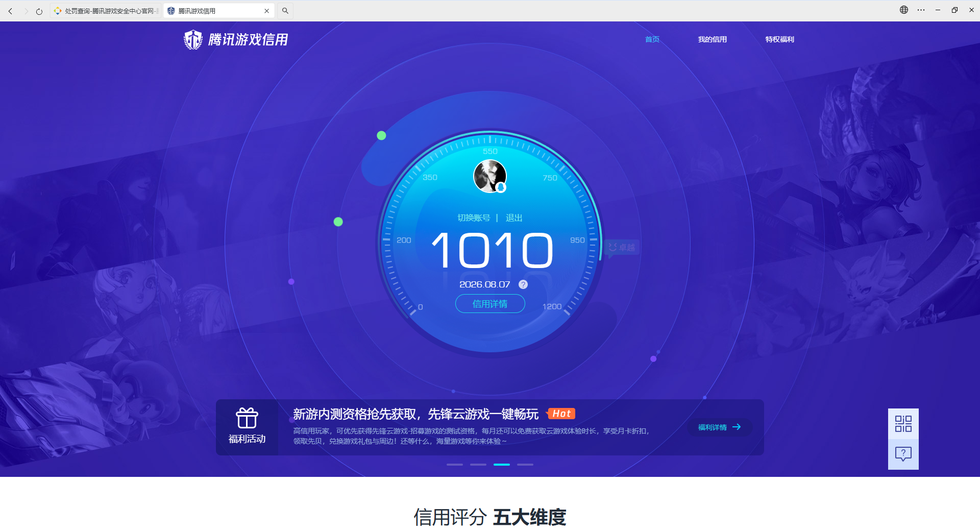The image size is (980, 531).
Task: Open 福利详情 arrow button
Action: (720, 427)
